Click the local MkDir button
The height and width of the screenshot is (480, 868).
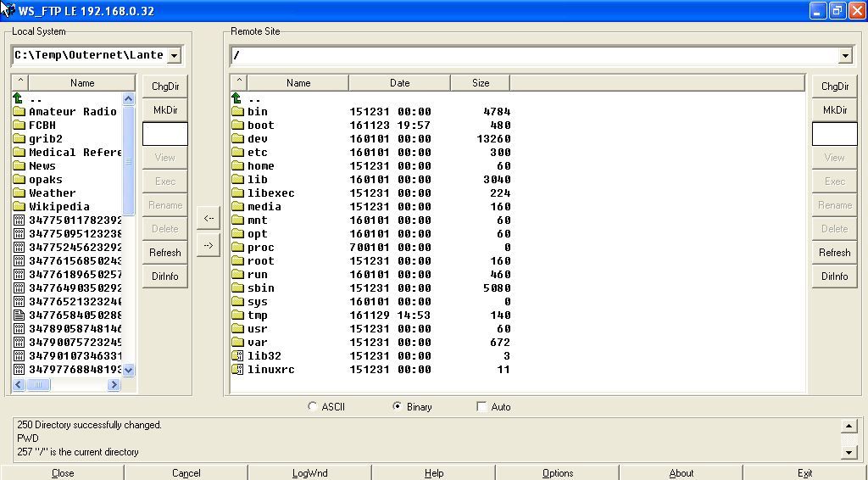point(164,110)
